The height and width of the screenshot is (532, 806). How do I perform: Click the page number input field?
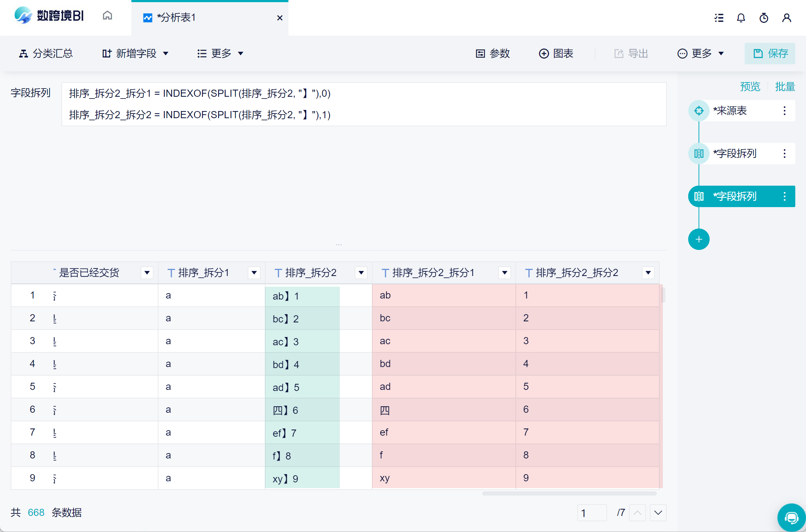(591, 513)
